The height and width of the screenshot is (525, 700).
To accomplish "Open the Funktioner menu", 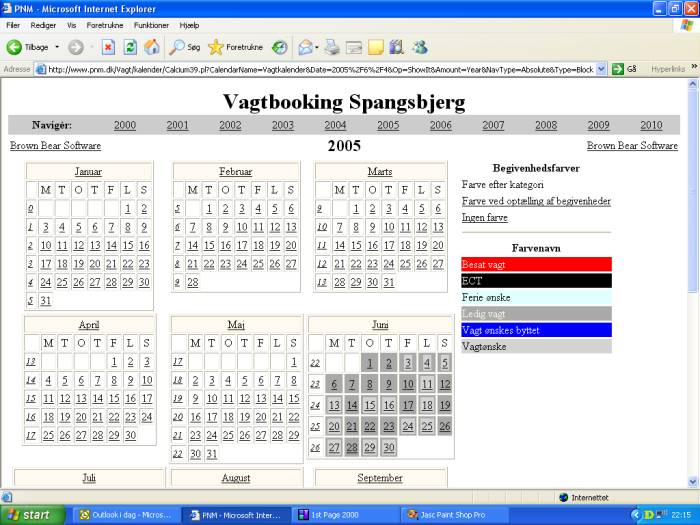I will (x=151, y=25).
